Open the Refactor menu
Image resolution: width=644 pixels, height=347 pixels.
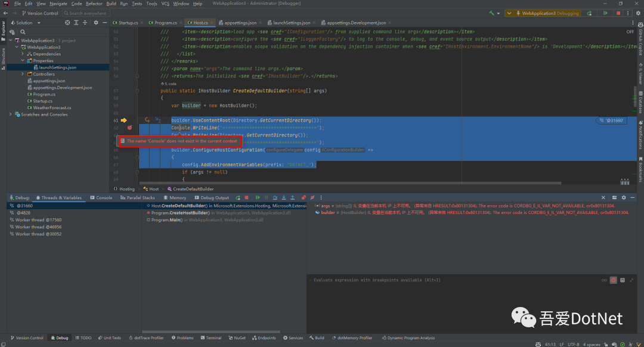[x=94, y=4]
